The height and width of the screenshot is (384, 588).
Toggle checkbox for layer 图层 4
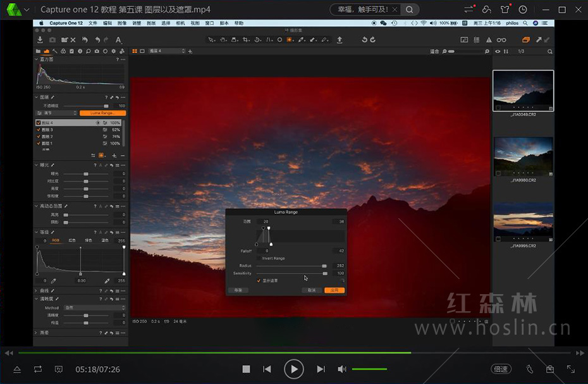pos(38,123)
